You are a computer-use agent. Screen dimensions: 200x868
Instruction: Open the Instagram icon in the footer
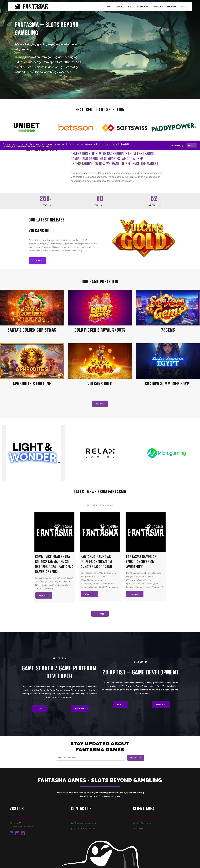point(17,833)
